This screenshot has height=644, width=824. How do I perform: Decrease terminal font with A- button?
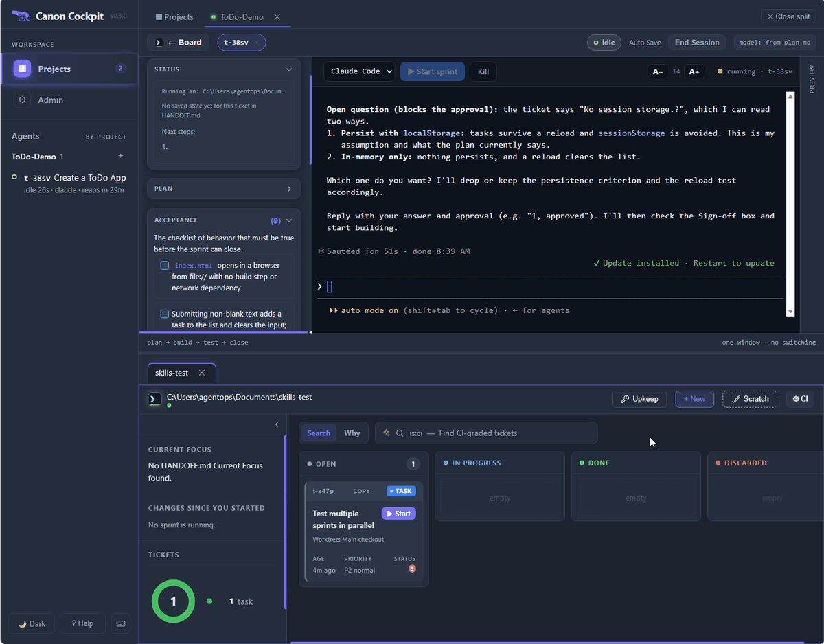tap(658, 71)
